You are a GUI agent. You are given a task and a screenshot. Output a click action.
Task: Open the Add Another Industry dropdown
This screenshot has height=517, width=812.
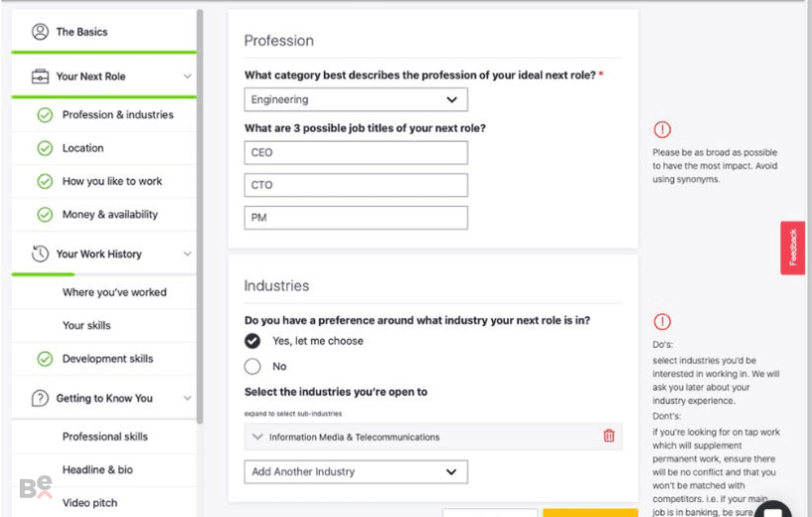tap(356, 471)
